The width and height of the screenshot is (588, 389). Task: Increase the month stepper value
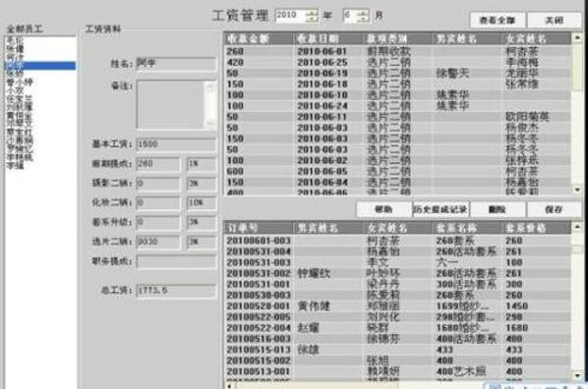pos(363,13)
